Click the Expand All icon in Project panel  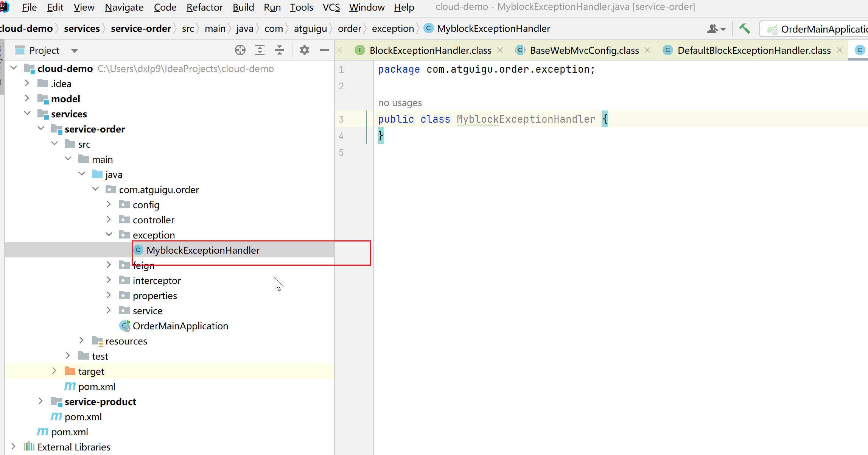point(260,50)
